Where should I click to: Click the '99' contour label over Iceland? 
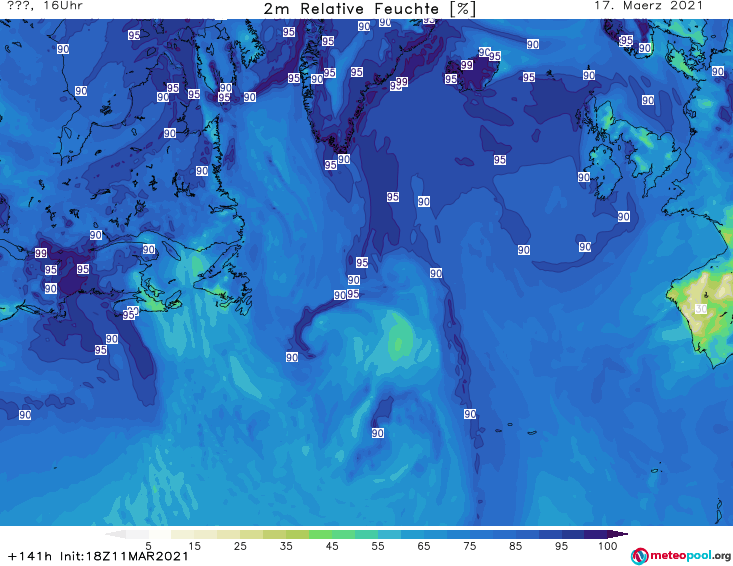(x=467, y=65)
